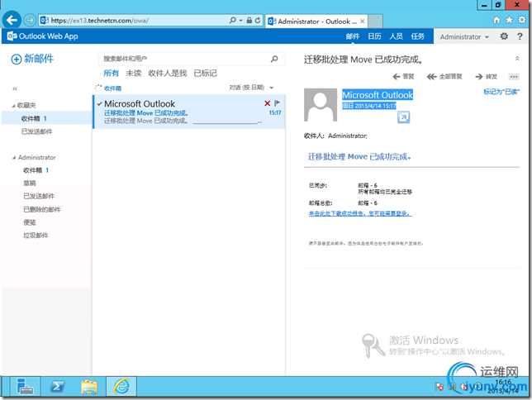Select the 所有 (All) filter

tap(111, 73)
